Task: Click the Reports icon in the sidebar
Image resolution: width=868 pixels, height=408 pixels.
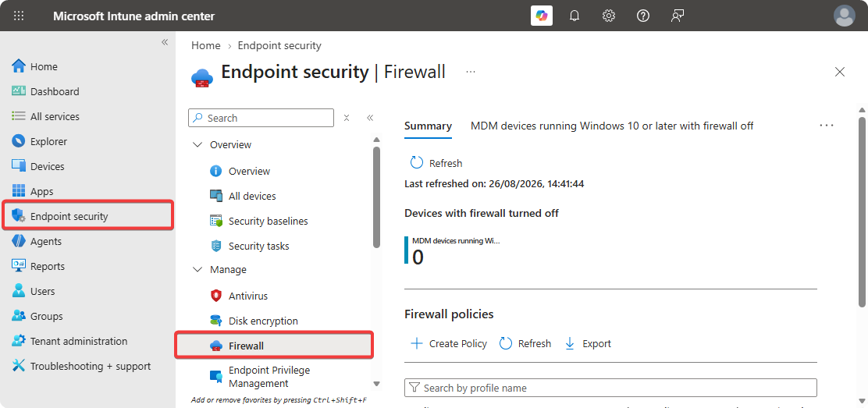Action: (x=19, y=266)
